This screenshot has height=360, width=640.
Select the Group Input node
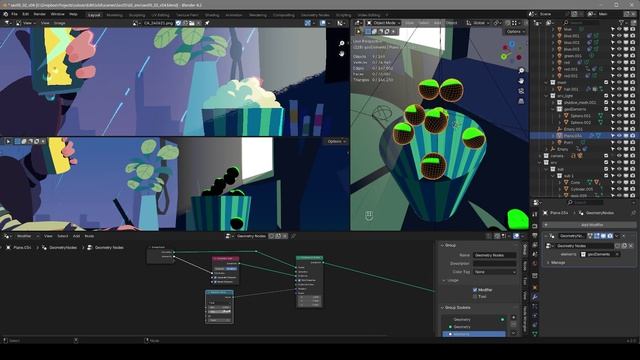tap(160, 255)
